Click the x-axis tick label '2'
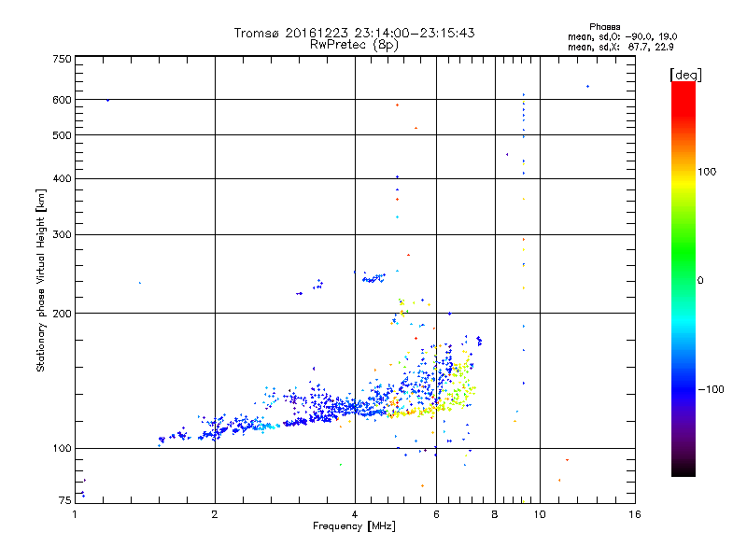Image resolution: width=747 pixels, height=560 pixels. tap(215, 514)
